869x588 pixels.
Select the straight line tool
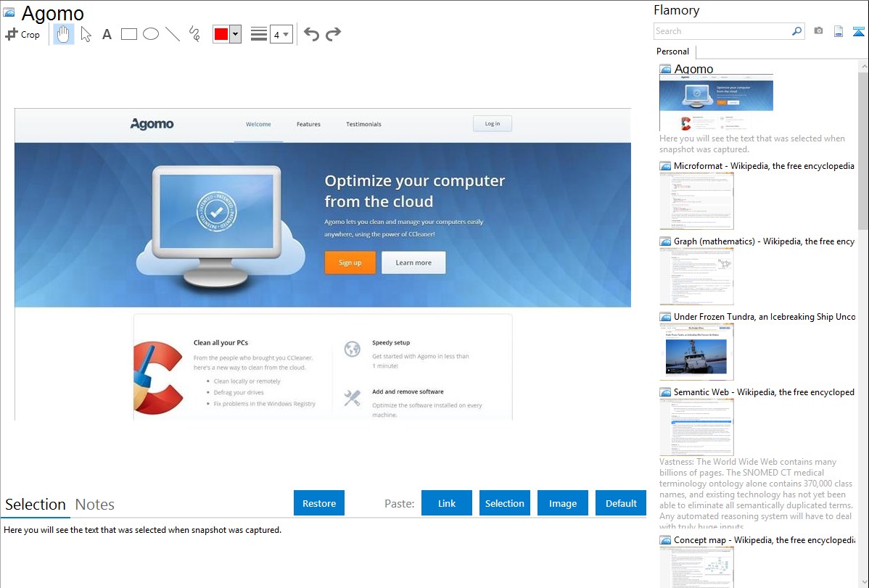click(173, 34)
